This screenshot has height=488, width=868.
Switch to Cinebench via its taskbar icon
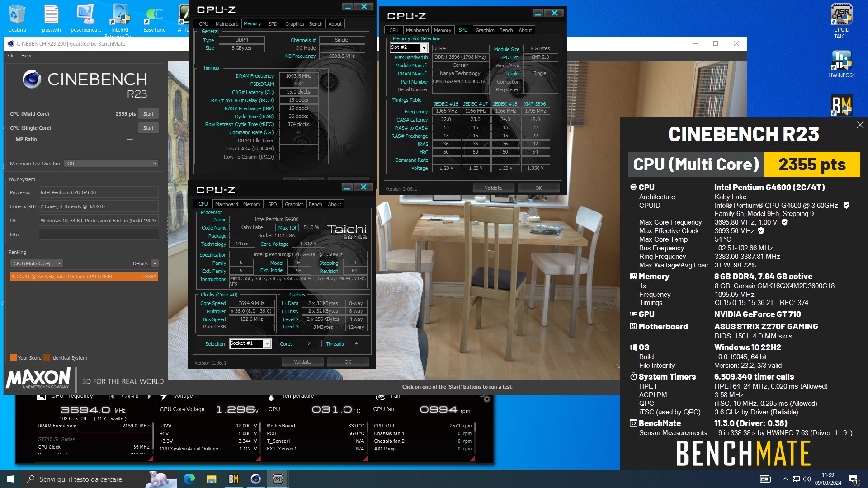point(256,479)
